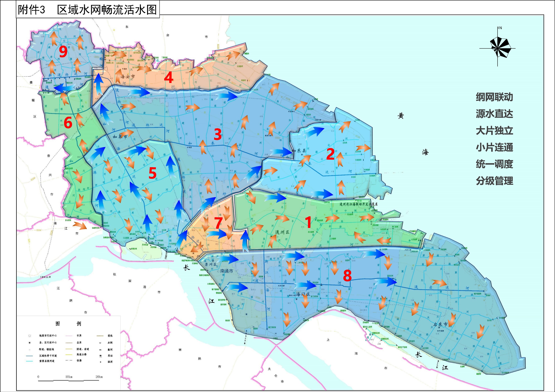The width and height of the screenshot is (555, 392).
Task: Click the 县、区行政中心 legend symbol
Action: 30,343
